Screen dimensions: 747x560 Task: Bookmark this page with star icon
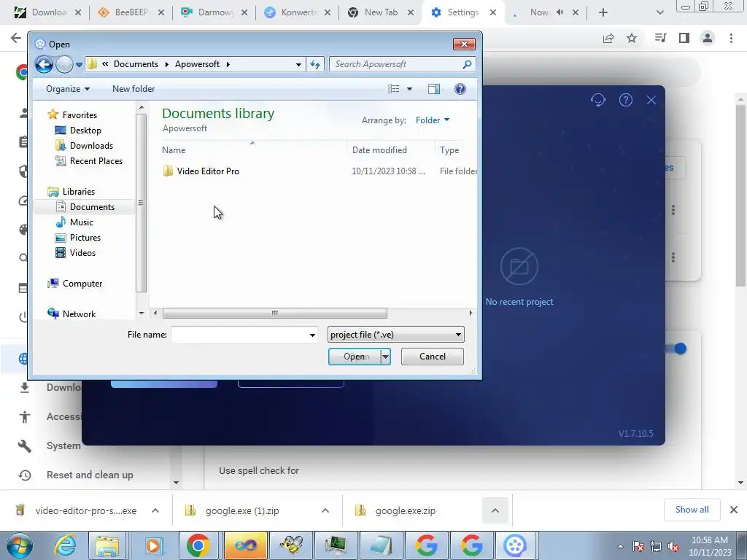[x=632, y=38]
